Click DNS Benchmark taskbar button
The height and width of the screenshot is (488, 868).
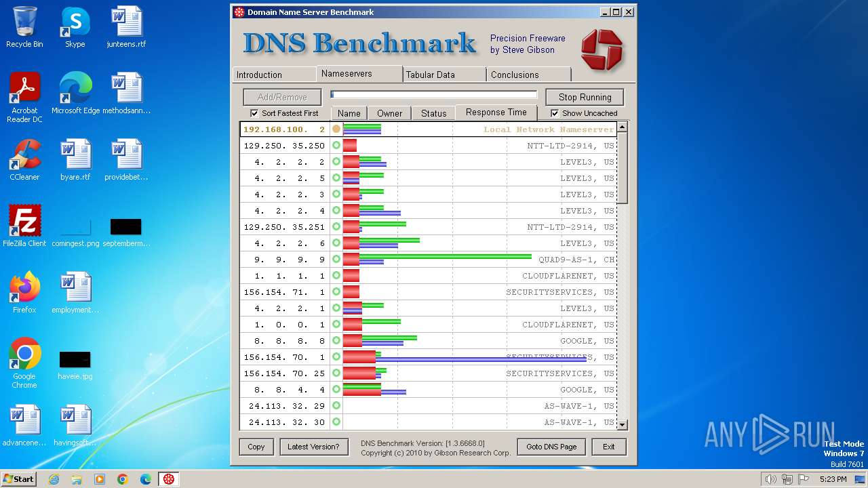[x=168, y=479]
